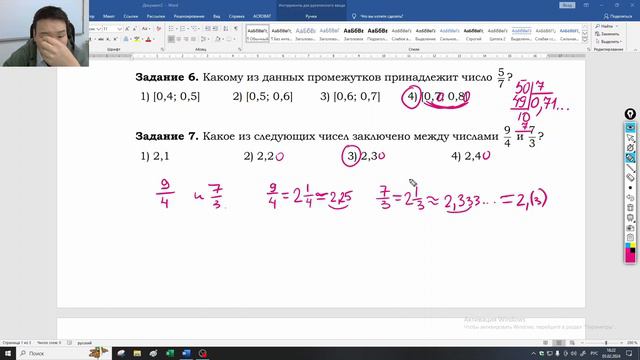Image resolution: width=640 pixels, height=360 pixels.
Task: Toggle subscript formatting
Action: coord(108,39)
